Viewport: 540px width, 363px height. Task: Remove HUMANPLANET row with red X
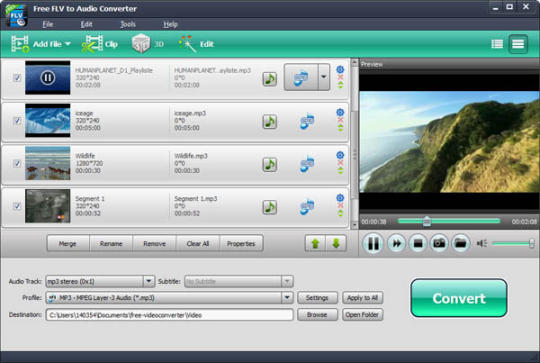click(x=340, y=77)
